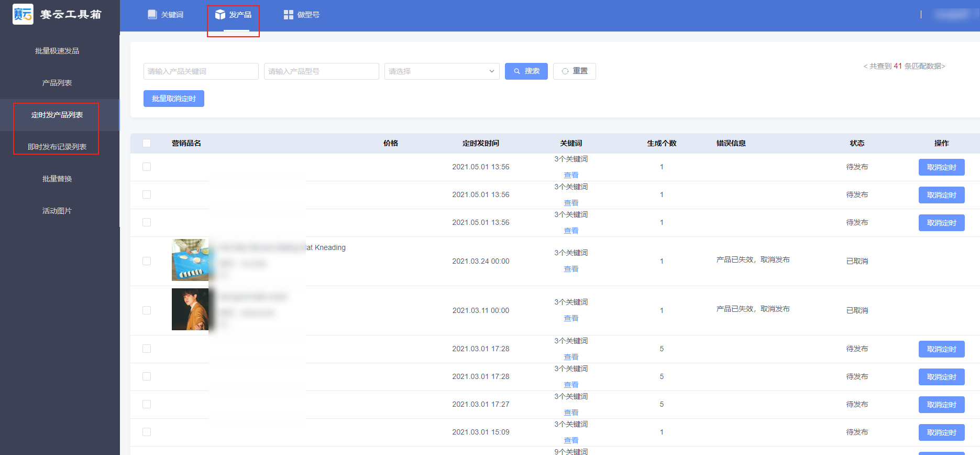Check the second 2021.05.01 13:56 row checkbox
Image resolution: width=980 pixels, height=455 pixels.
coord(147,194)
